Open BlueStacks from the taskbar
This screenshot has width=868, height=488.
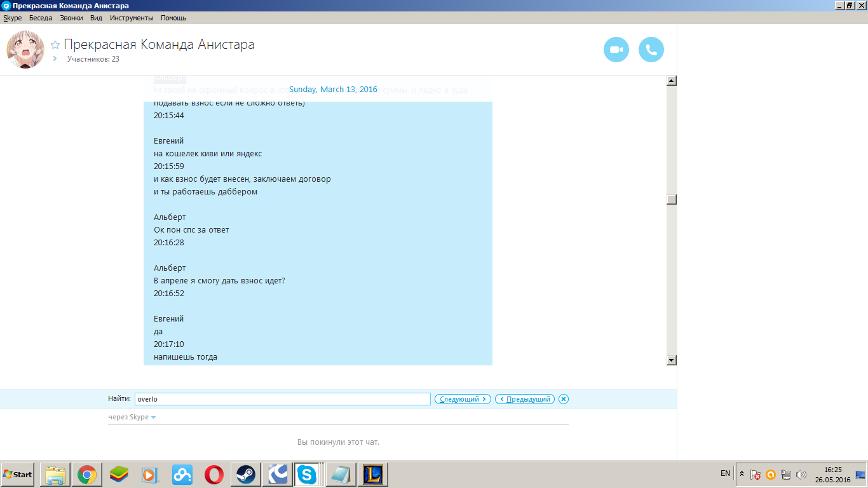pos(119,475)
